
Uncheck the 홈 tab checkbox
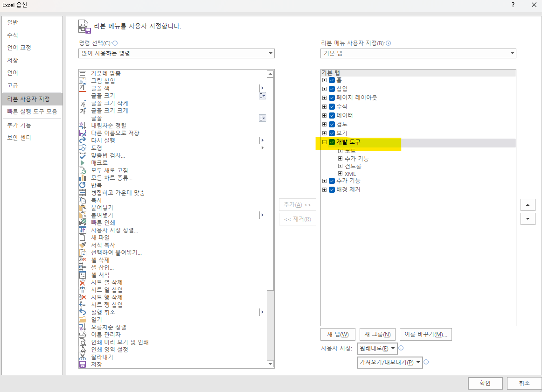[332, 80]
